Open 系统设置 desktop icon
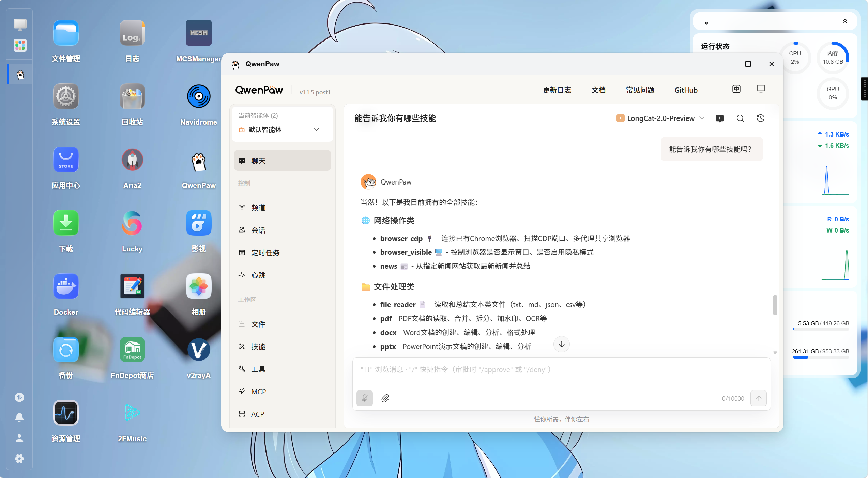Image resolution: width=868 pixels, height=479 pixels. [66, 96]
